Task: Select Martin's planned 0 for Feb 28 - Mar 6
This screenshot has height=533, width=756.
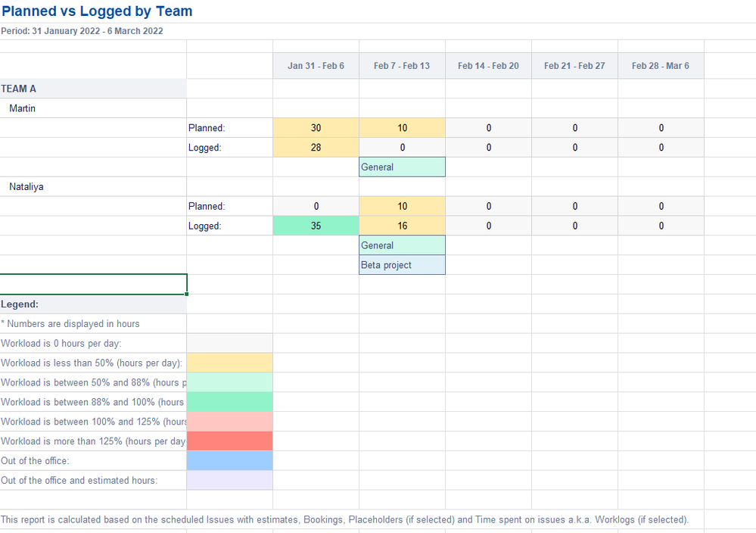Action: [x=661, y=128]
